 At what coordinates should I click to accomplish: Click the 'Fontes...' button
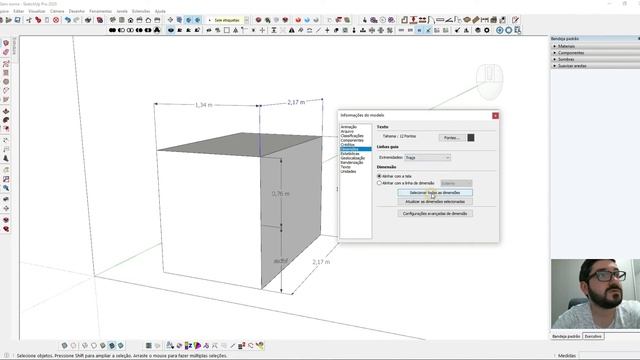pyautogui.click(x=452, y=138)
